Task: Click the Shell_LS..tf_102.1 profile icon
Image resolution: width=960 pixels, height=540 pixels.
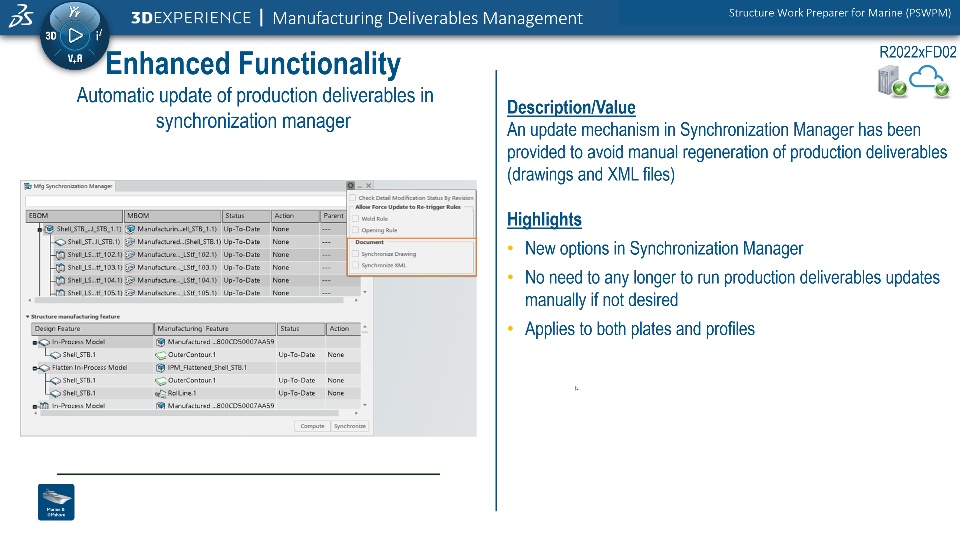Action: (x=60, y=255)
